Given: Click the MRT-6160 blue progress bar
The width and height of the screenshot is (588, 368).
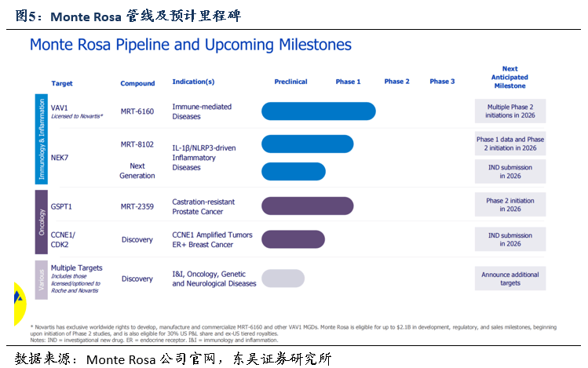Looking at the screenshot, I should [318, 111].
